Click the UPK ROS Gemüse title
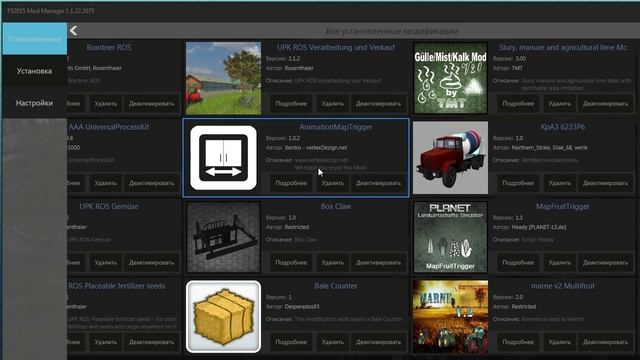 coord(109,207)
